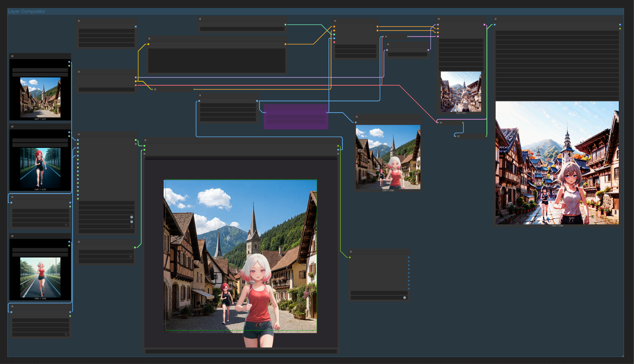Collapse the white-haired runner image loader node
634x364 pixels.
12,236
